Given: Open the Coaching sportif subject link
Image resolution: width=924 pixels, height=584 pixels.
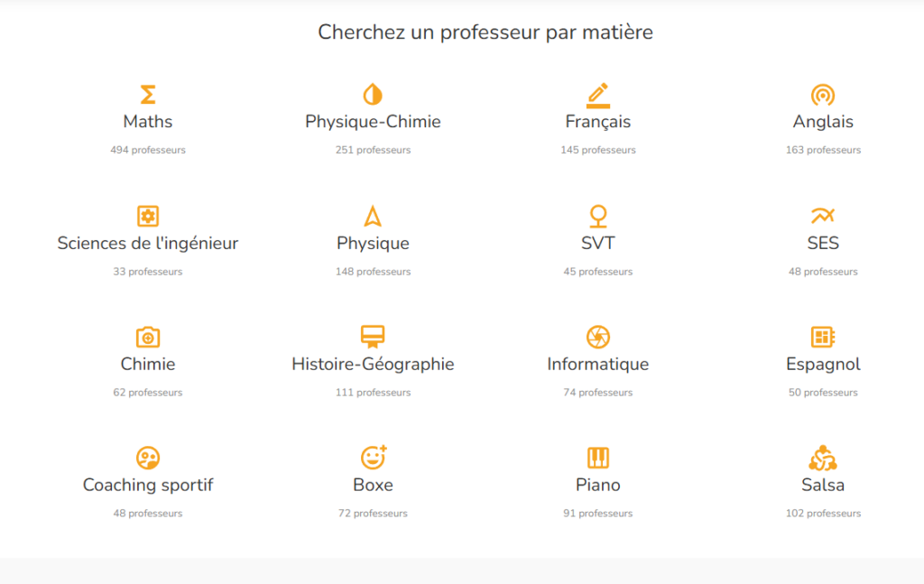Looking at the screenshot, I should point(148,485).
